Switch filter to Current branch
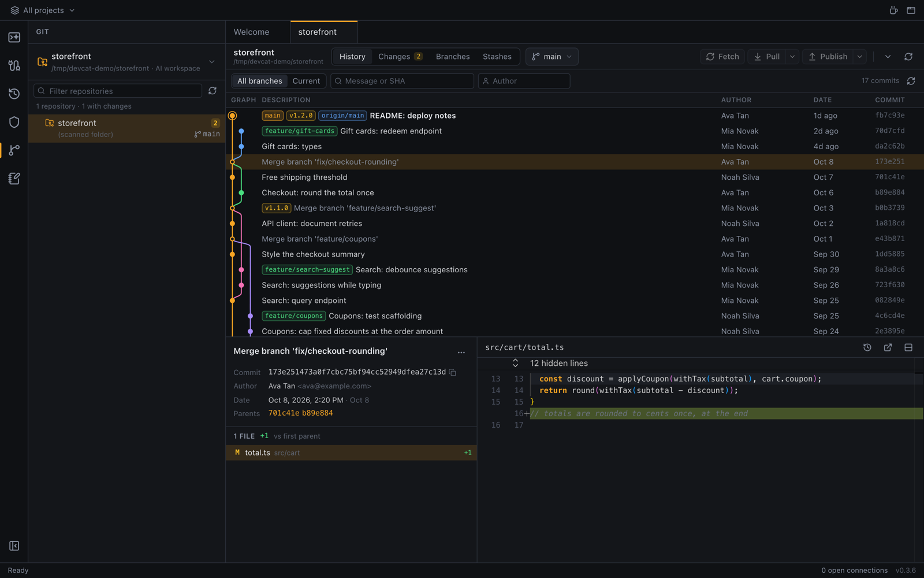Viewport: 924px width, 578px height. point(306,81)
